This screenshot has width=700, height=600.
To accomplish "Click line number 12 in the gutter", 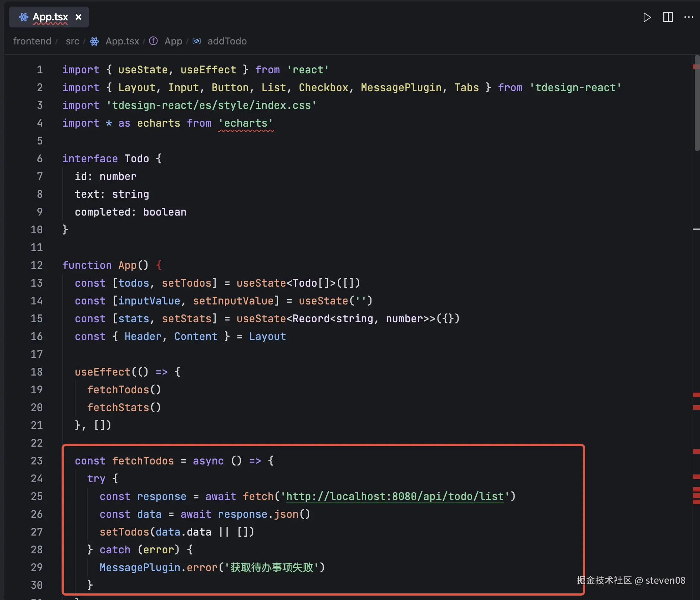I will 37,265.
